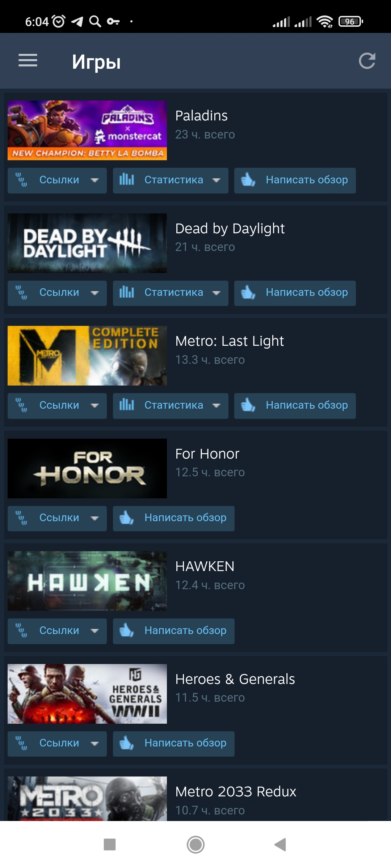
Task: Select the Heroes & Generals title
Action: [x=235, y=679]
